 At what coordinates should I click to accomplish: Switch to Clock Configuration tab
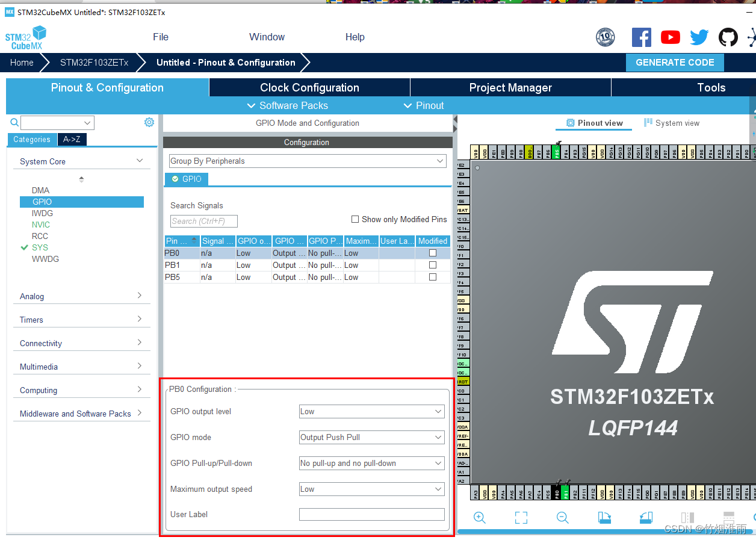pos(309,88)
